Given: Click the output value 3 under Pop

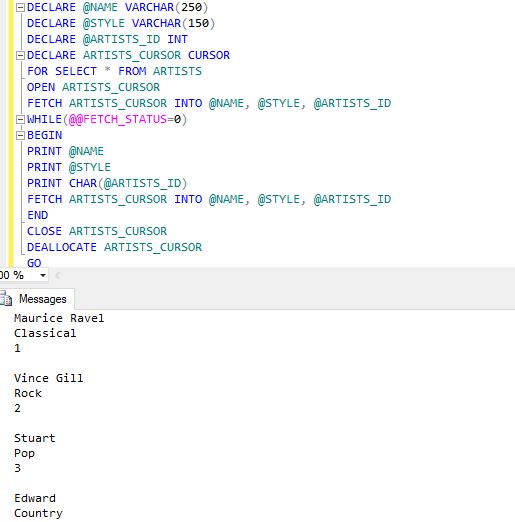Looking at the screenshot, I should click(17, 468).
